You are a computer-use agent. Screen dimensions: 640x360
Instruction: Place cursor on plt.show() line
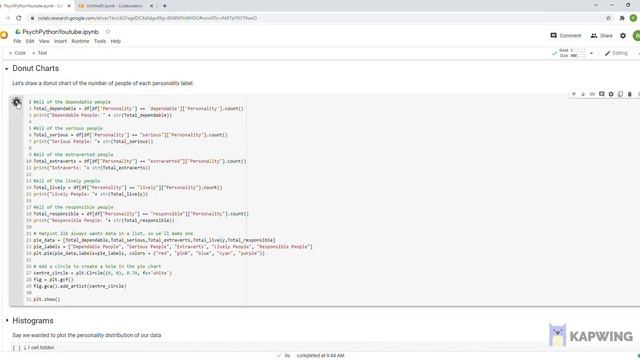tap(47, 300)
